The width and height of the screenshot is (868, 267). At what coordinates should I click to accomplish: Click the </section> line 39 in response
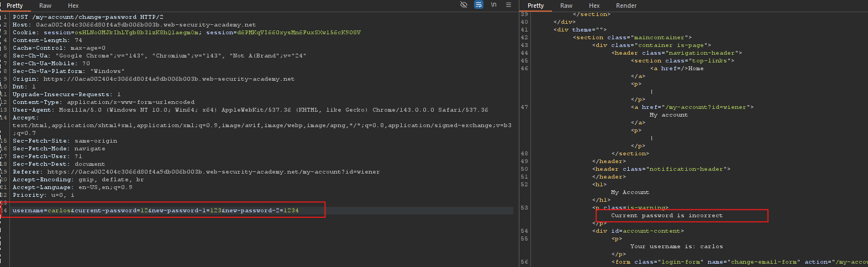point(592,14)
